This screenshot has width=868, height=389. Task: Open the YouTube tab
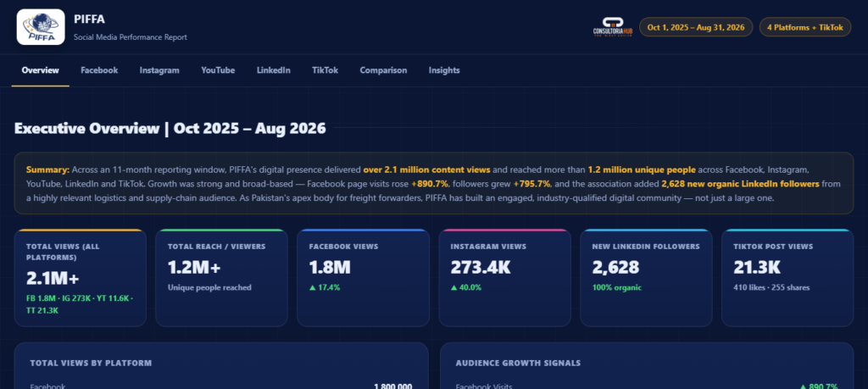[218, 70]
